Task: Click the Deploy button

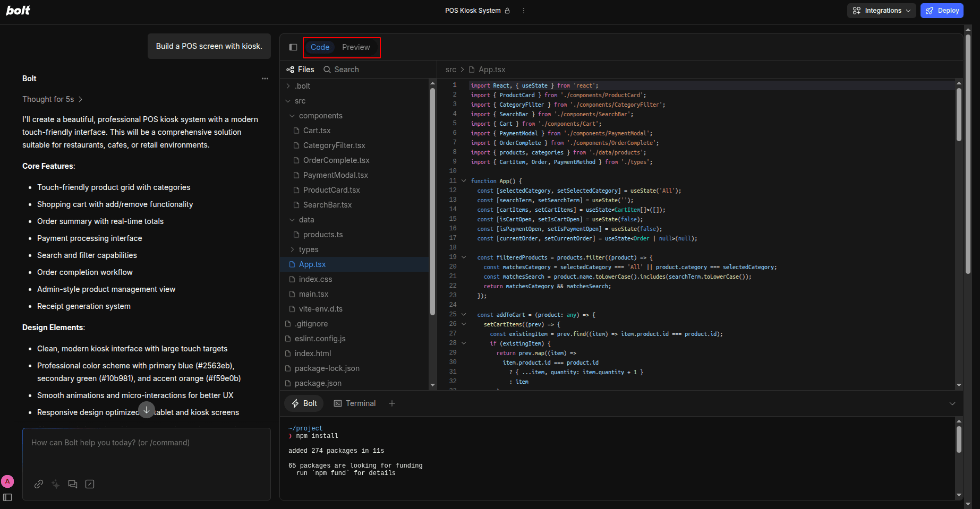Action: [x=942, y=11]
